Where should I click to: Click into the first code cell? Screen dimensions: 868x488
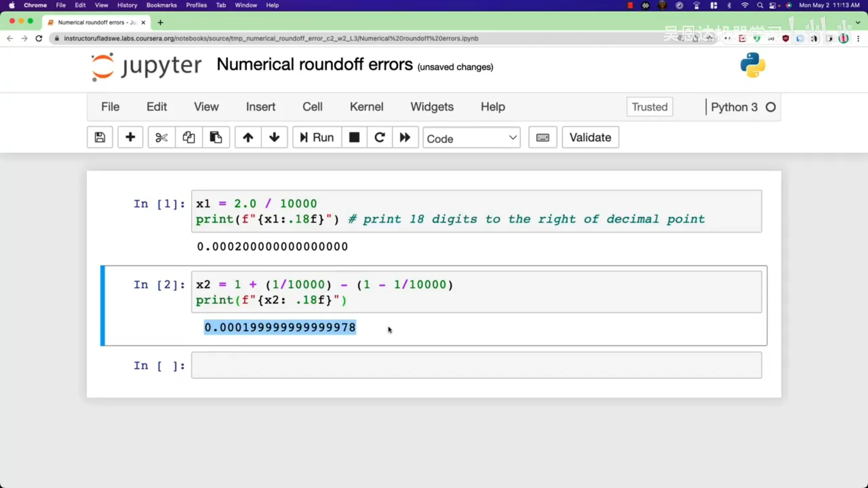[x=476, y=211]
